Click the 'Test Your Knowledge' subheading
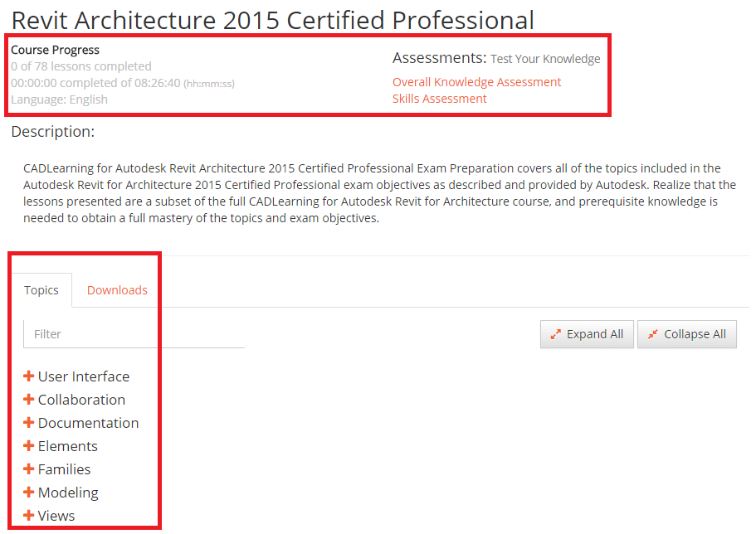The image size is (756, 534). point(545,59)
